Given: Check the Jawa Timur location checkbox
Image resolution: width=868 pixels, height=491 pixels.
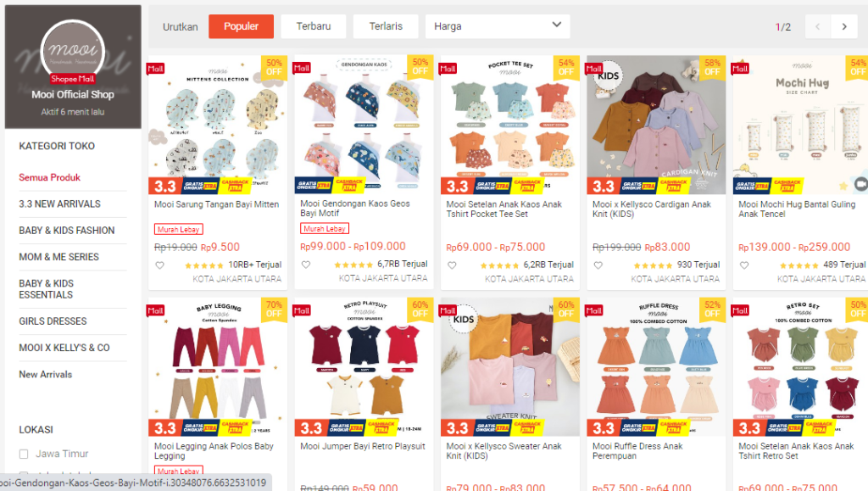Looking at the screenshot, I should pos(24,454).
